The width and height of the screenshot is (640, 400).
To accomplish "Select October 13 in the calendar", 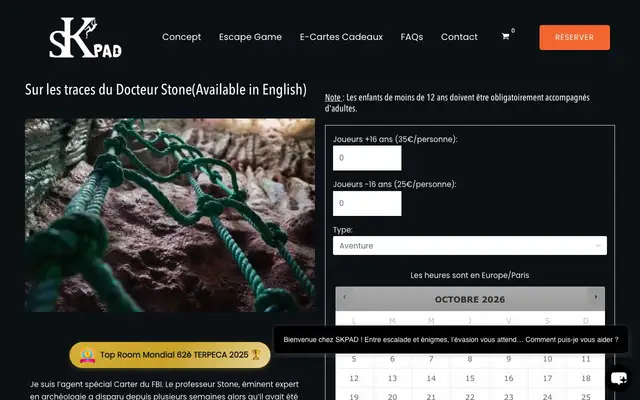I will tap(392, 378).
